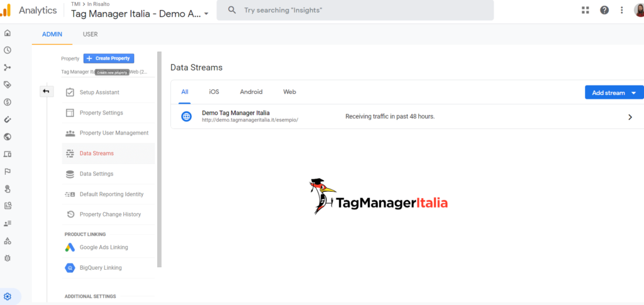Viewport: 644px width, 305px height.
Task: Open the Custom Definitions shapes icon
Action: click(x=8, y=241)
